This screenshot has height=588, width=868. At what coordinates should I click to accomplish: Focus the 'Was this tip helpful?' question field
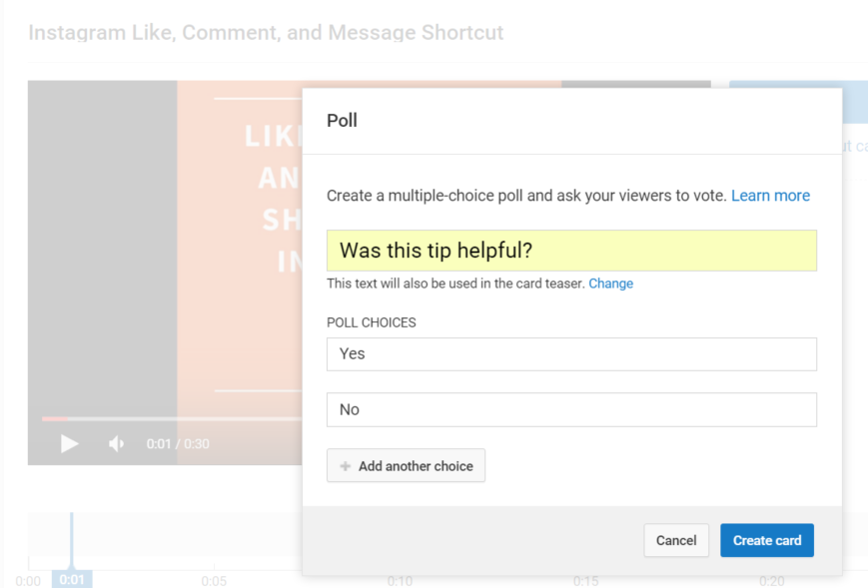click(571, 251)
